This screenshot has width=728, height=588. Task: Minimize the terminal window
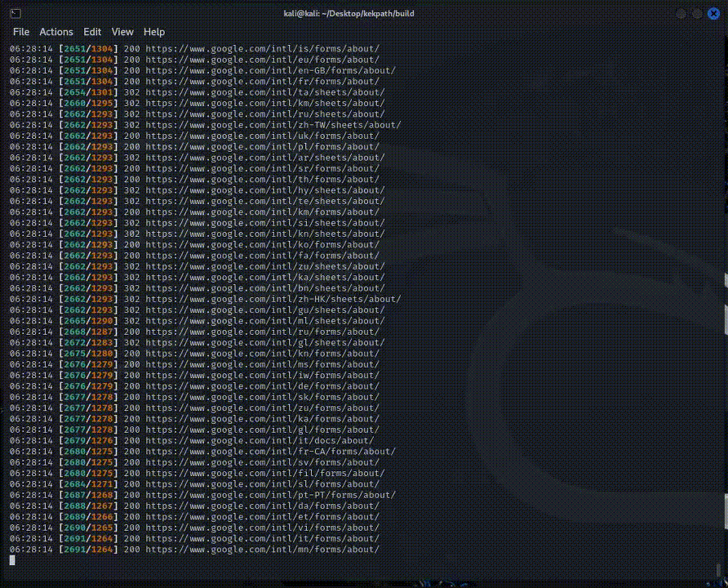pos(681,13)
